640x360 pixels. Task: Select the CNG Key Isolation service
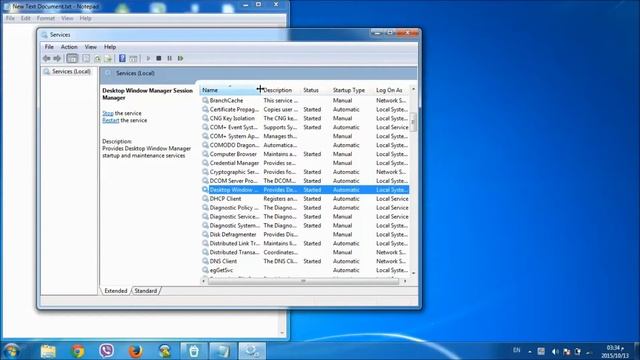305,118
